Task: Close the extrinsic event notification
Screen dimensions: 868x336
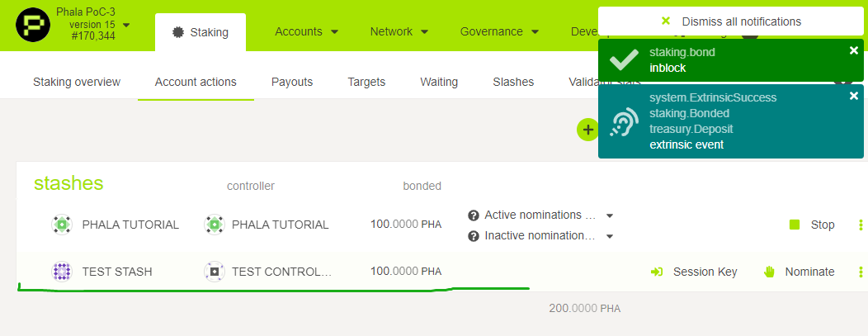Action: [854, 97]
